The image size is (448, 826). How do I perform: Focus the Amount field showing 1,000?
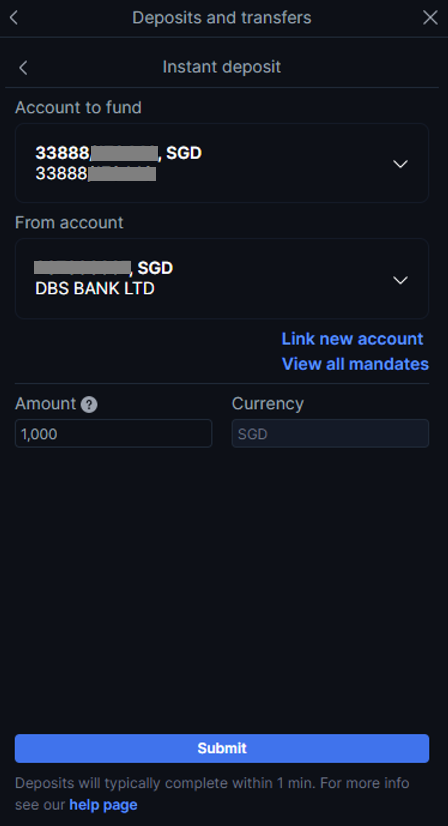click(113, 434)
